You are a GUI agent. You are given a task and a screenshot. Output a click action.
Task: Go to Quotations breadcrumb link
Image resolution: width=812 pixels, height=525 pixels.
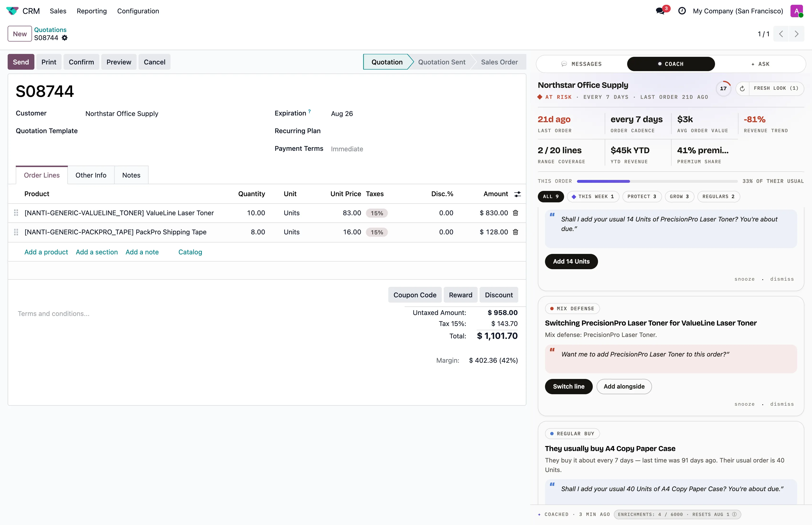coord(50,30)
